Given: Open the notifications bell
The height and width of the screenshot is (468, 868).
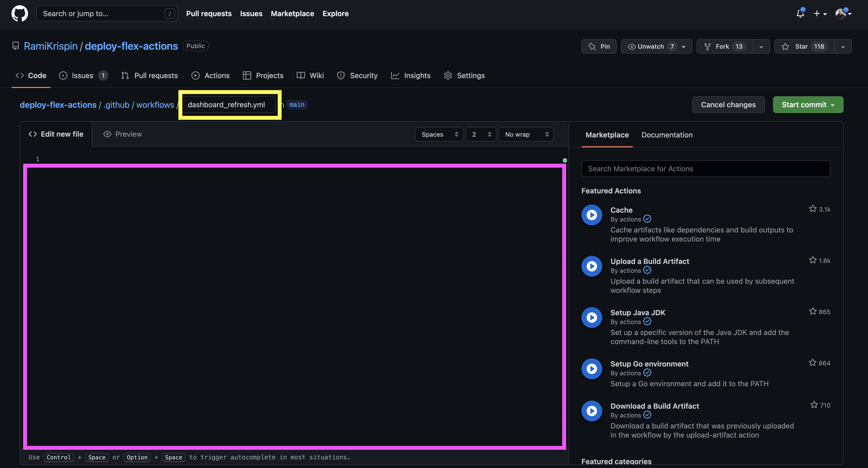Looking at the screenshot, I should [800, 14].
